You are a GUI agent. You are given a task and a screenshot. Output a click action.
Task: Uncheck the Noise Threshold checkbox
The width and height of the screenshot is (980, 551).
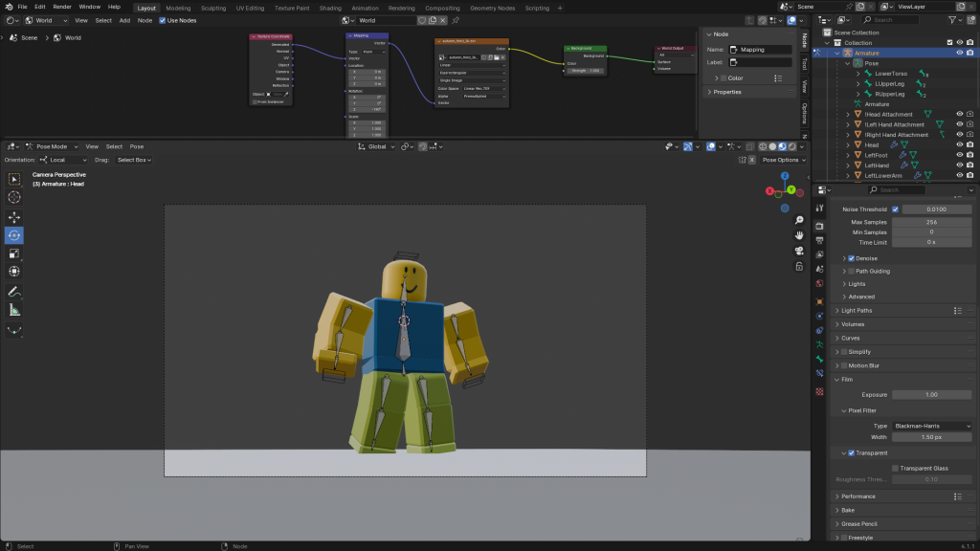pos(895,209)
